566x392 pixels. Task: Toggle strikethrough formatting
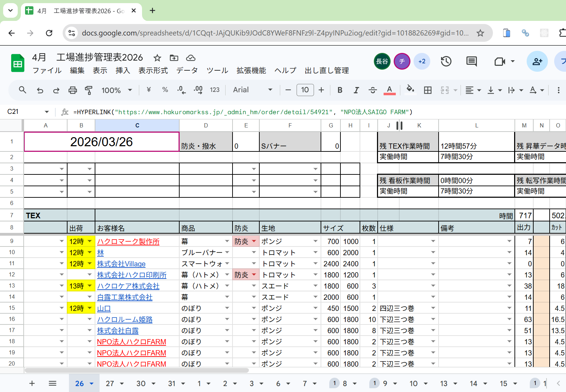click(372, 90)
